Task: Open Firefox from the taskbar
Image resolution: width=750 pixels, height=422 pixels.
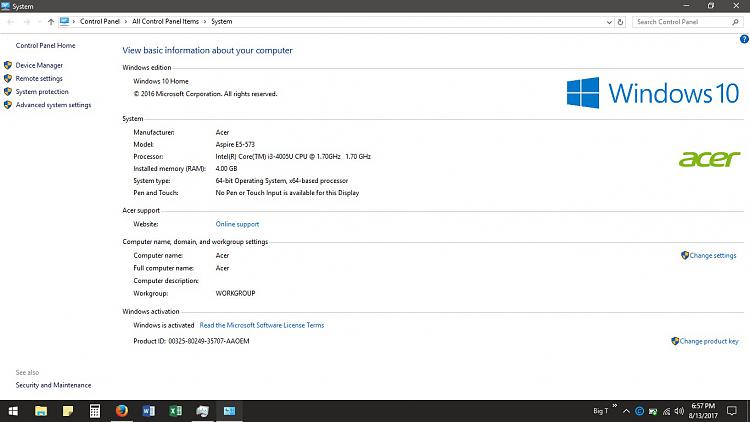Action: pyautogui.click(x=122, y=411)
